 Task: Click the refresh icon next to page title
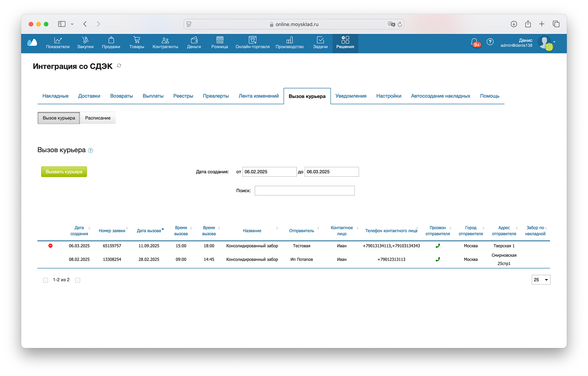click(x=119, y=66)
